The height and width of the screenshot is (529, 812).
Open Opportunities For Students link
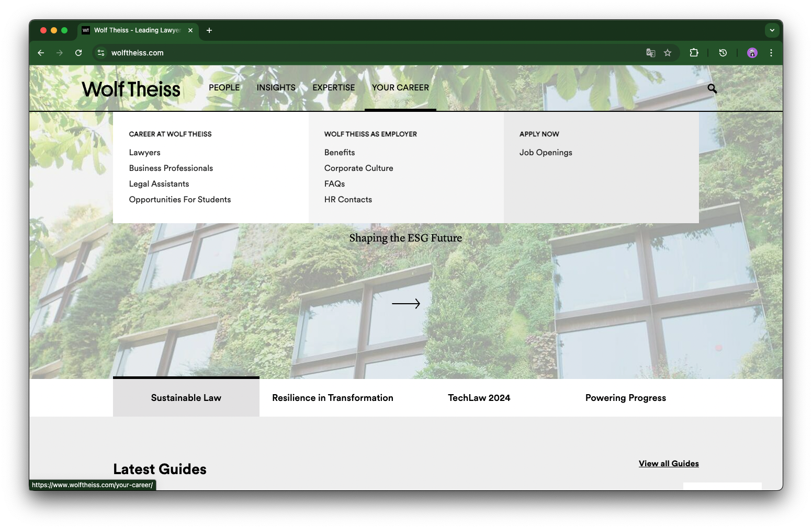[x=180, y=200]
